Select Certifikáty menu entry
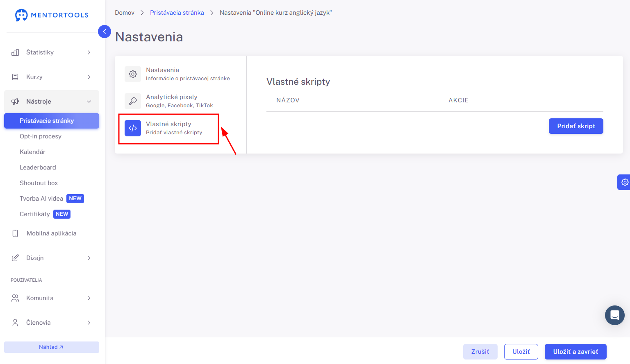Screen dimensions: 630x364 [x=35, y=214]
